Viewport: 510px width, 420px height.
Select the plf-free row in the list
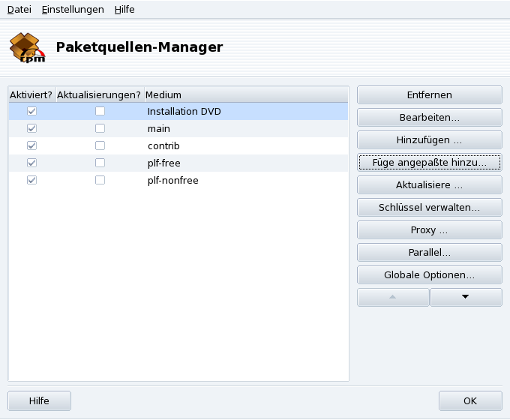(x=164, y=163)
